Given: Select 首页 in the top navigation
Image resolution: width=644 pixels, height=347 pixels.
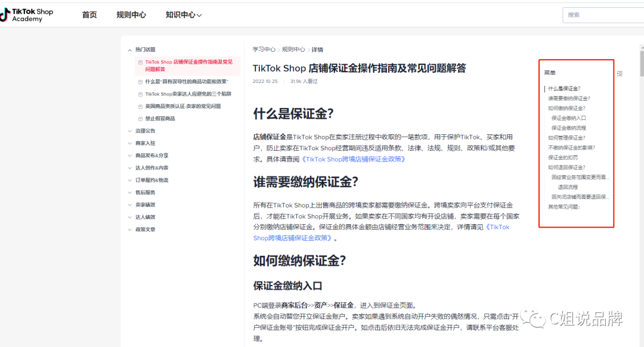Looking at the screenshot, I should [89, 15].
